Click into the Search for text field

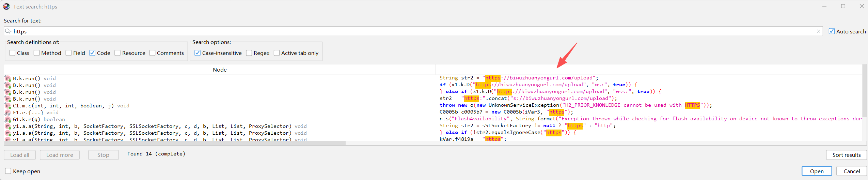[x=413, y=31]
